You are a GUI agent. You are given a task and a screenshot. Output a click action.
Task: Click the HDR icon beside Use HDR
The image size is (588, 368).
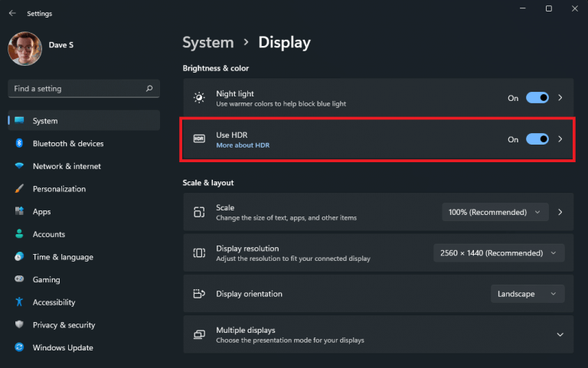[x=199, y=139]
